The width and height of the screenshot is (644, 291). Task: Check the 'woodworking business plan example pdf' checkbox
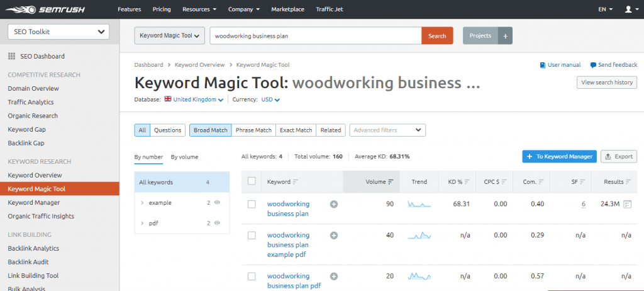[252, 236]
